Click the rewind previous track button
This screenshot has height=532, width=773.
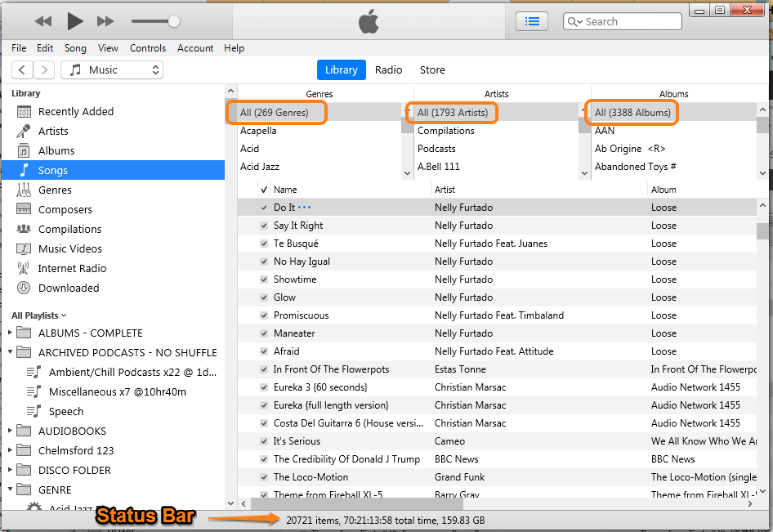click(43, 21)
